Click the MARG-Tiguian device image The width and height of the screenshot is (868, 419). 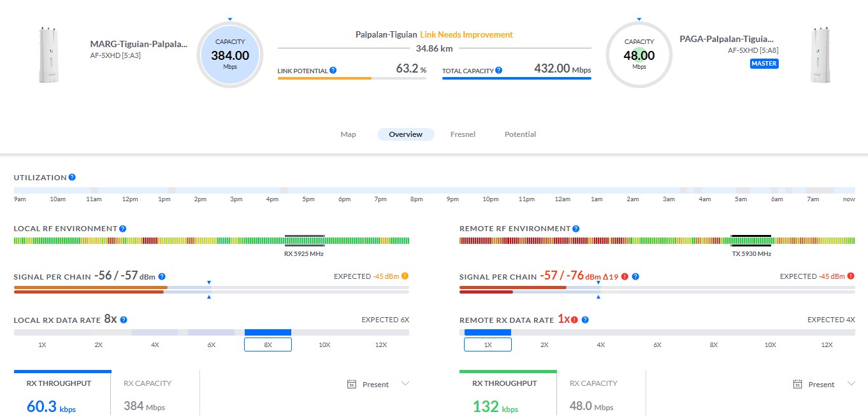click(45, 55)
